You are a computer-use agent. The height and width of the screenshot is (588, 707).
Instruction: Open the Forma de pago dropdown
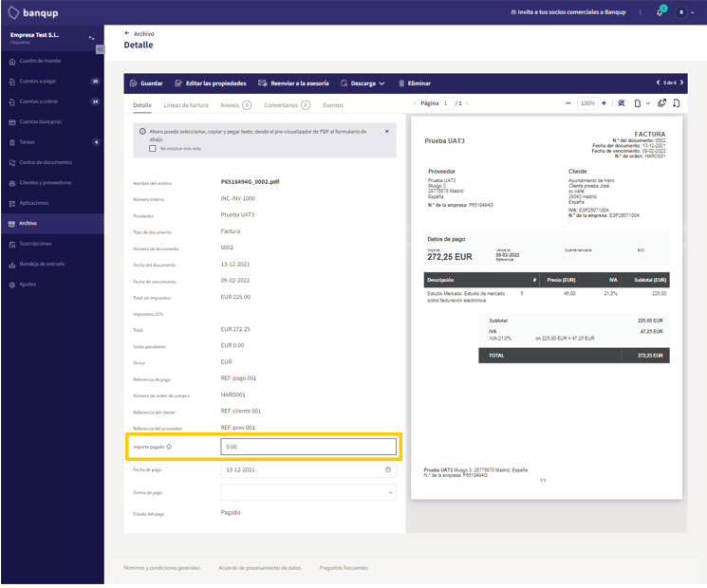click(308, 493)
